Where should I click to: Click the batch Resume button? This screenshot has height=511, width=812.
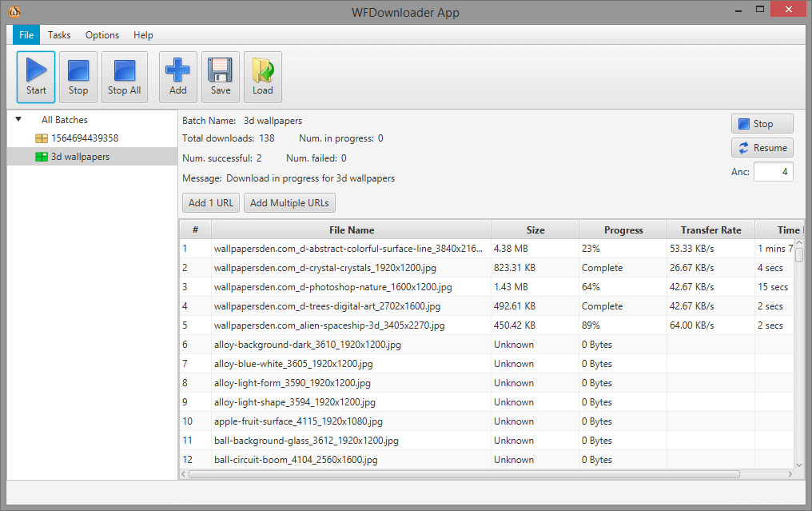coord(762,148)
